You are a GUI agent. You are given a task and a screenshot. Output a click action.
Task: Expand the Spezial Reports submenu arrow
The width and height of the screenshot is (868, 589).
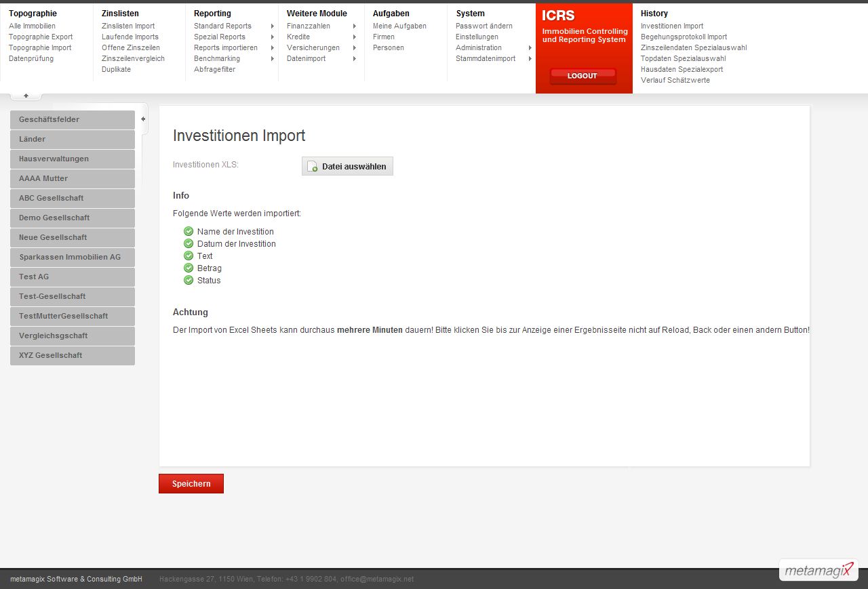point(273,37)
